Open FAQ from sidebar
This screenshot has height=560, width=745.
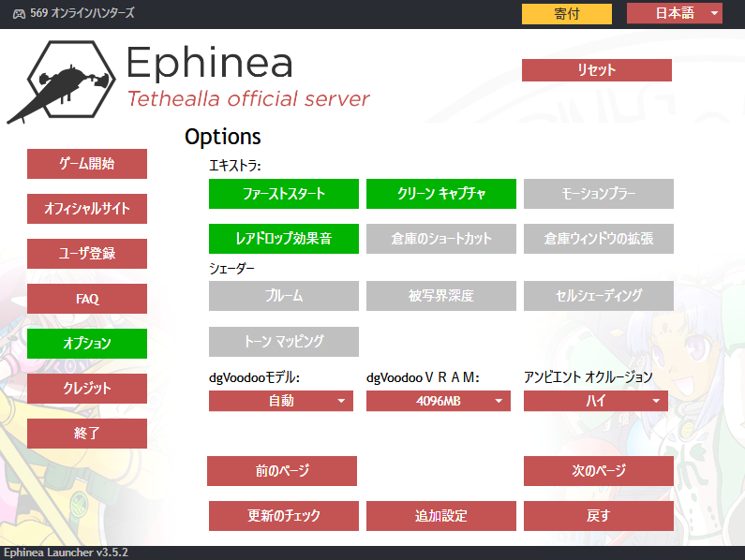pyautogui.click(x=87, y=299)
